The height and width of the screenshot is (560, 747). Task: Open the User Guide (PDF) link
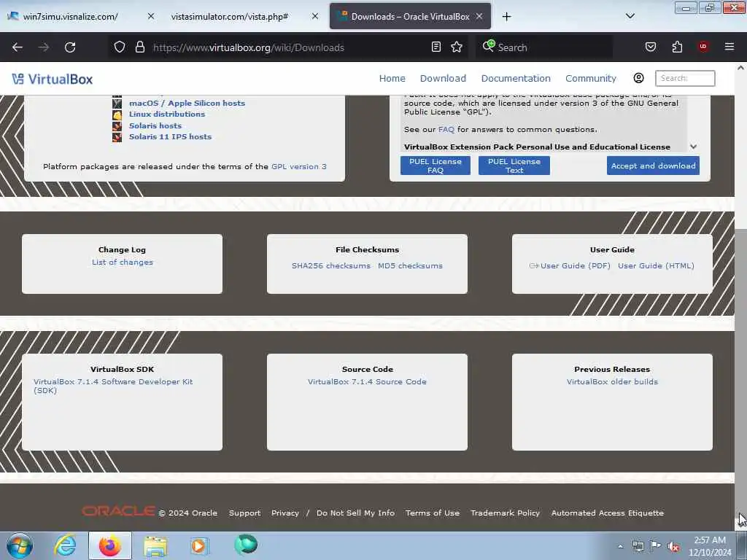[x=575, y=265]
